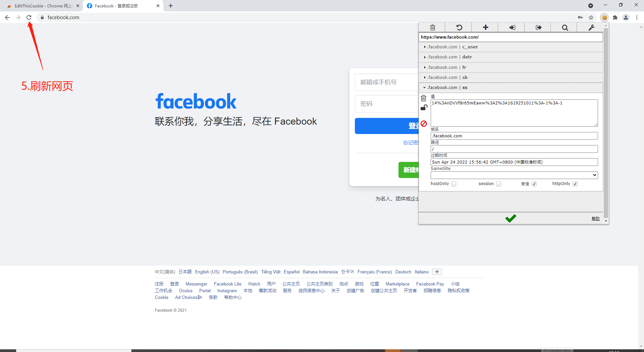Click the delete all cookies trash icon

(432, 28)
